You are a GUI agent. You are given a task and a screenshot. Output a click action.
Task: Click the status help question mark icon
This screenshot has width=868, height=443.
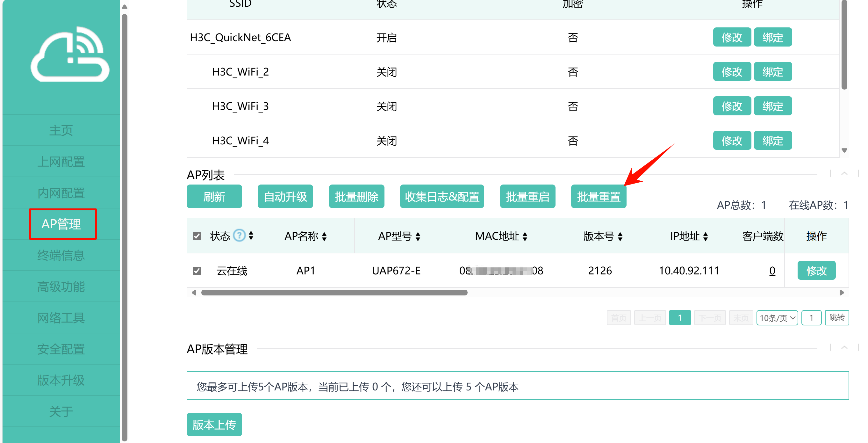tap(239, 235)
